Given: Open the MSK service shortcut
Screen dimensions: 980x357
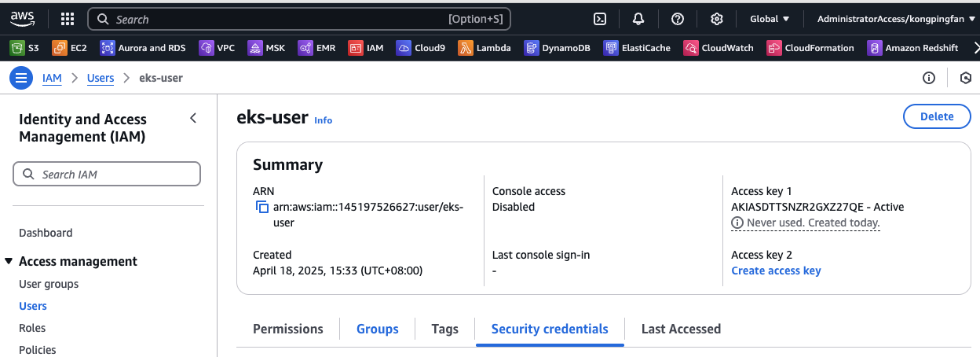Looking at the screenshot, I should click(x=267, y=48).
